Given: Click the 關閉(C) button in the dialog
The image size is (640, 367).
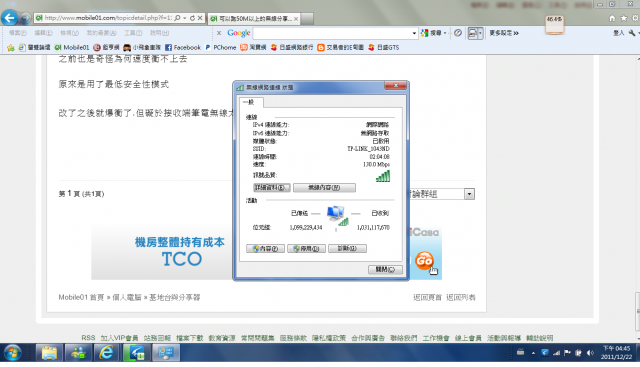Looking at the screenshot, I should click(385, 269).
